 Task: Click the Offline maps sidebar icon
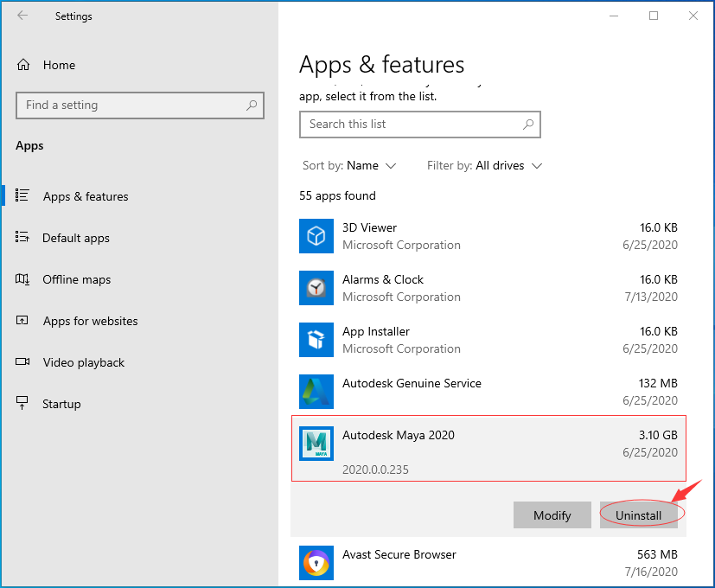[22, 278]
